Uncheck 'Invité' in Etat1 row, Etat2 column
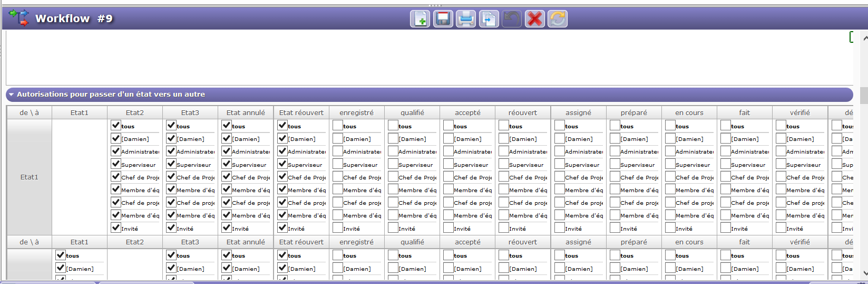The width and height of the screenshot is (868, 284). coord(116,228)
